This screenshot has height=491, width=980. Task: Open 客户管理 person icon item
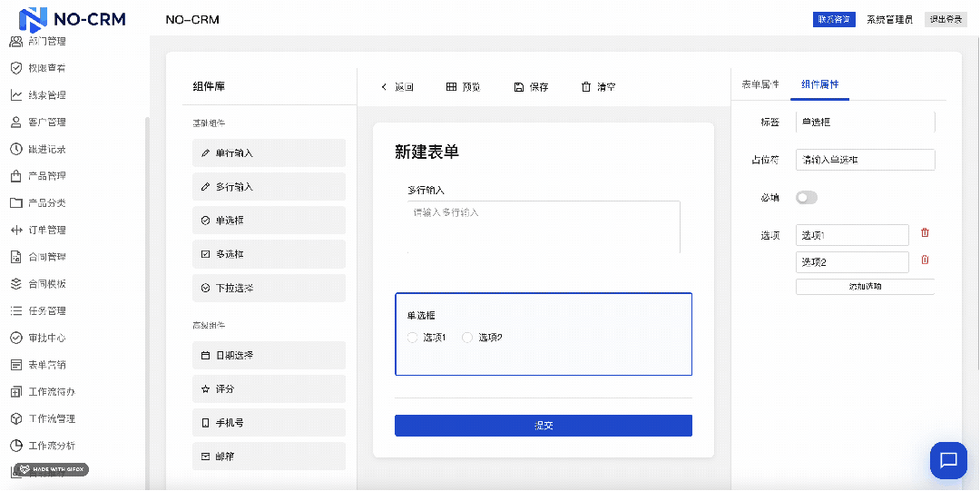(x=38, y=122)
